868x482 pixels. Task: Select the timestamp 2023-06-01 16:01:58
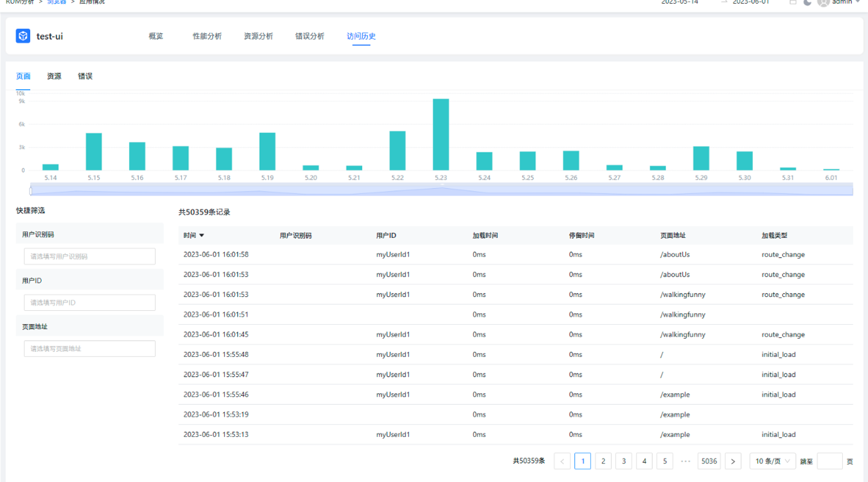[216, 254]
